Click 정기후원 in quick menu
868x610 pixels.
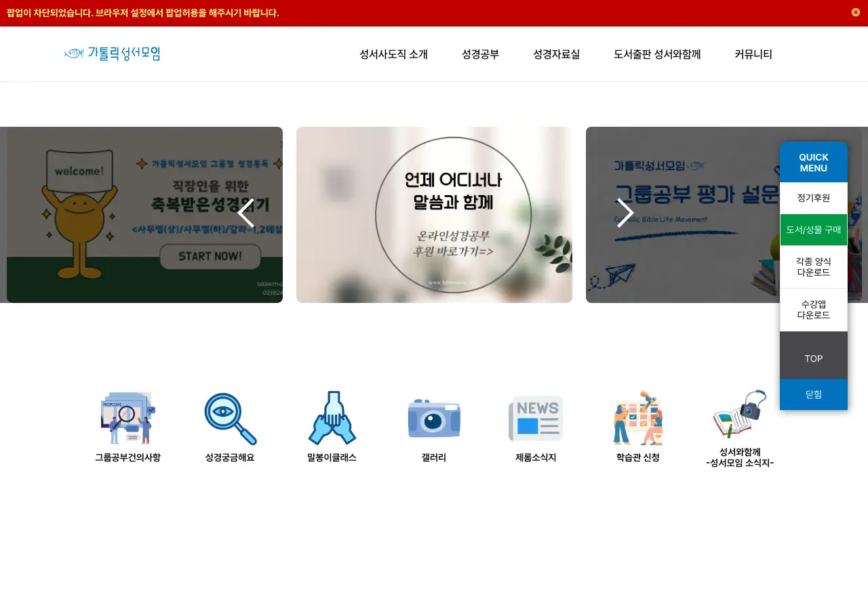pos(813,198)
